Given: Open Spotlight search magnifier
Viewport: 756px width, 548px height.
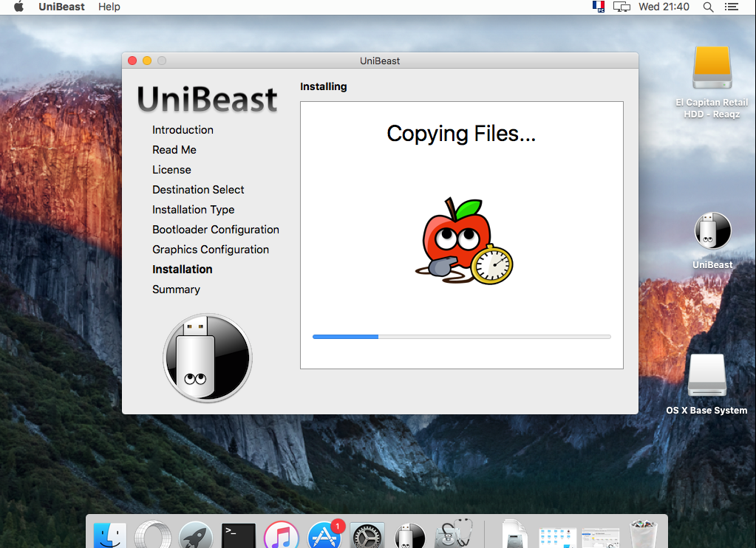Looking at the screenshot, I should click(x=708, y=7).
